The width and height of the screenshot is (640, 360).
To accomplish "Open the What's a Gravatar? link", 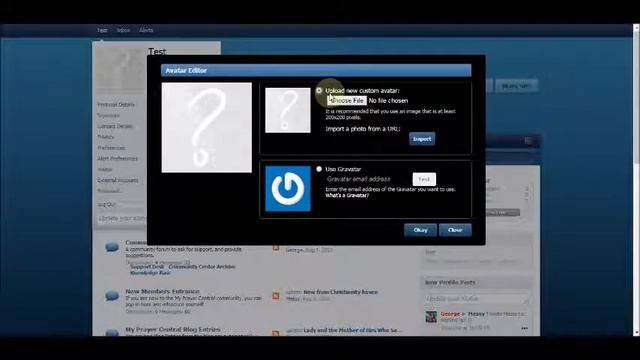I will (347, 196).
